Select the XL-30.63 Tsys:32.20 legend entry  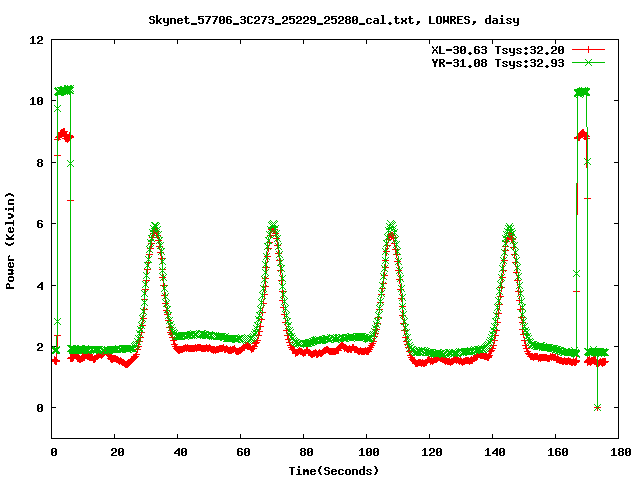pos(498,50)
